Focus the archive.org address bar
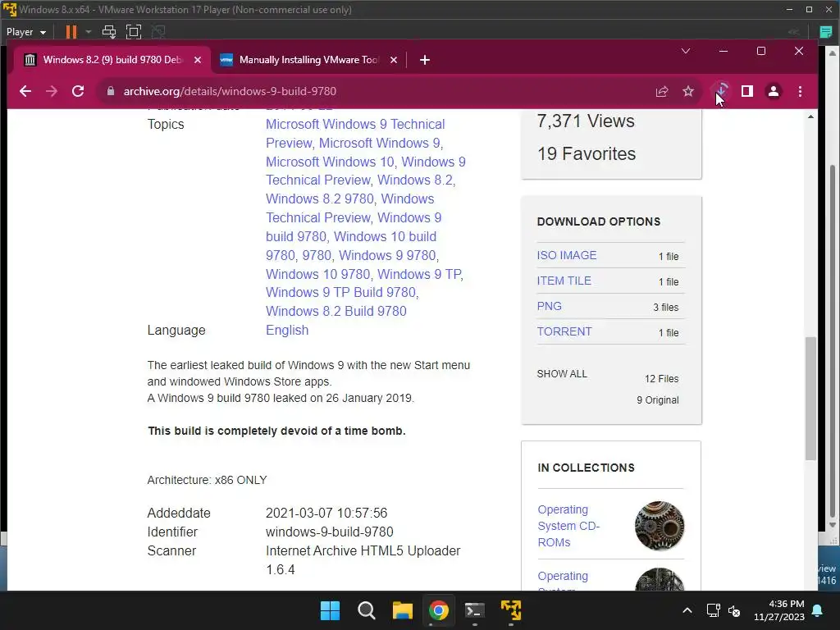The width and height of the screenshot is (840, 630). (x=375, y=91)
